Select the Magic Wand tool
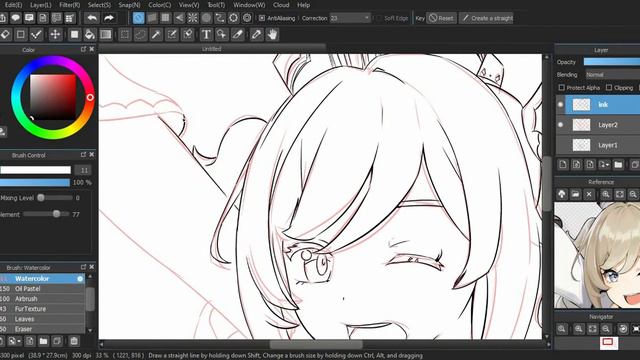This screenshot has width=640, height=360. pyautogui.click(x=156, y=35)
